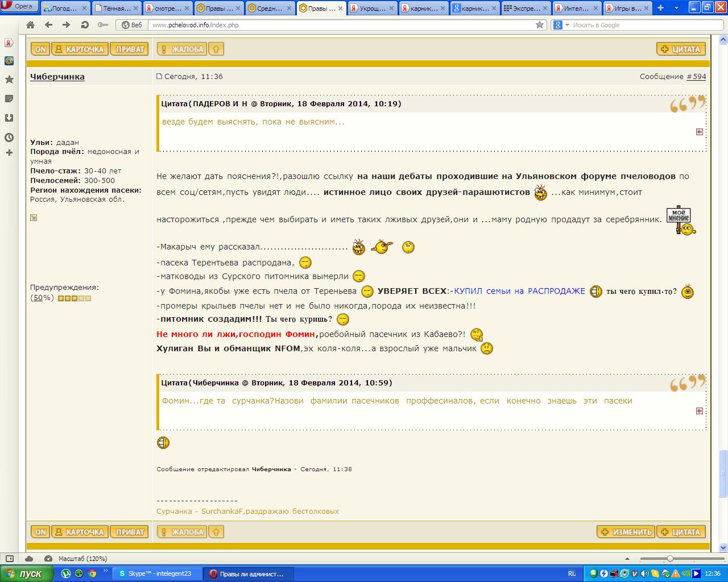Open the Чиберчинка user profile link
This screenshot has width=728, height=582.
(x=57, y=77)
